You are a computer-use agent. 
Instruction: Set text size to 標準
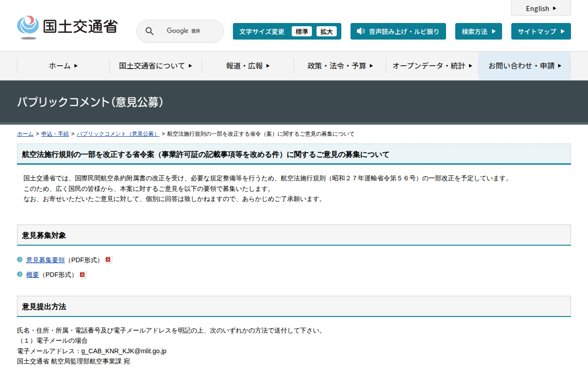(x=302, y=31)
